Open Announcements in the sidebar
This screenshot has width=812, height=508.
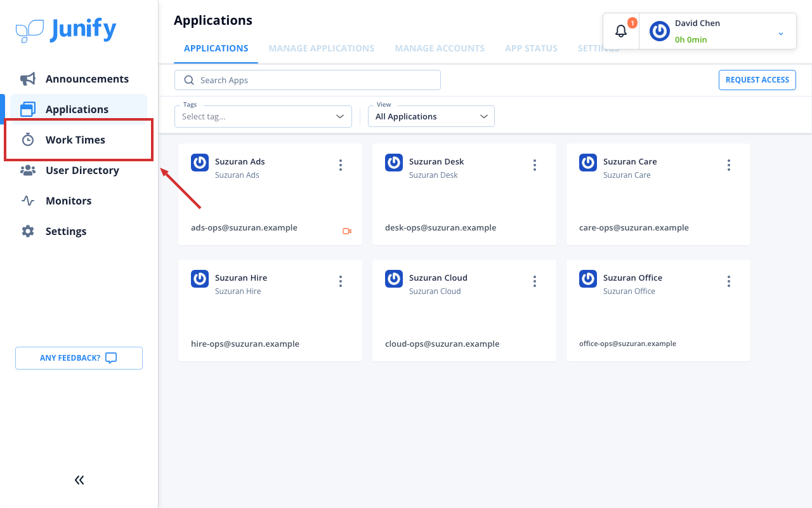click(79, 79)
